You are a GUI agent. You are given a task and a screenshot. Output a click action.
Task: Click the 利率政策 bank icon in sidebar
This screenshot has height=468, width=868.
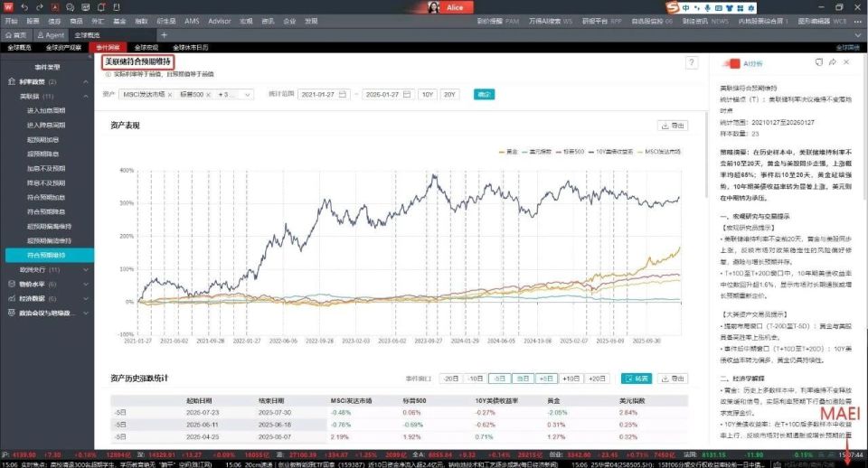click(12, 81)
